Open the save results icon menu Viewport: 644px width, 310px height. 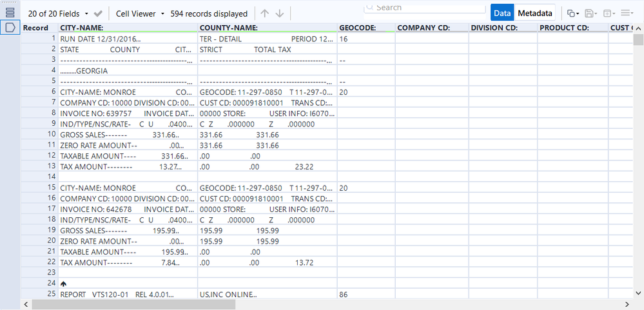click(x=590, y=14)
